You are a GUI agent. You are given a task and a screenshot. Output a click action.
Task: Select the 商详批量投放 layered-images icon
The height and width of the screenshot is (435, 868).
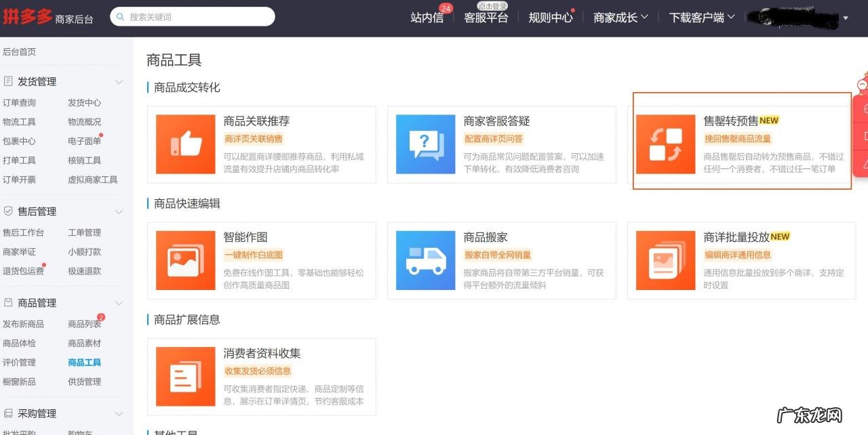tap(665, 260)
